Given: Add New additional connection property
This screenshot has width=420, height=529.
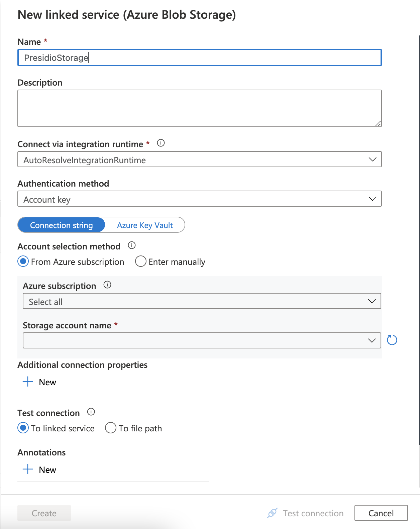Looking at the screenshot, I should point(39,382).
